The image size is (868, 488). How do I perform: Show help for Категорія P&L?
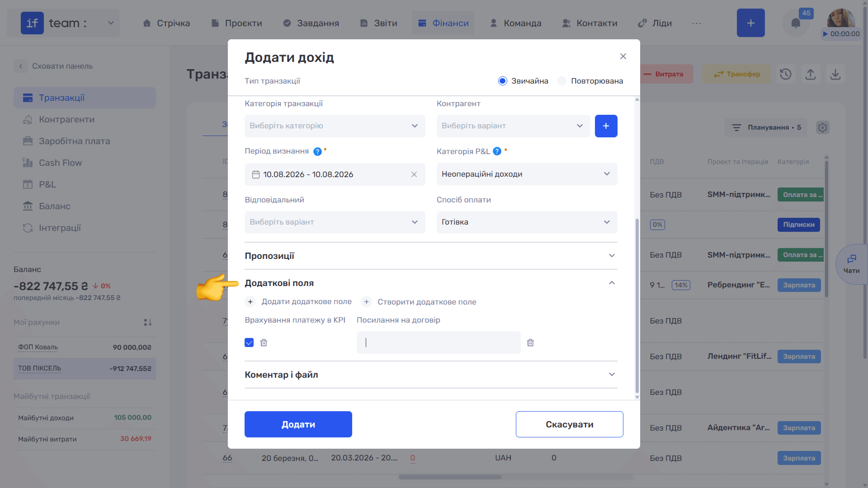497,152
